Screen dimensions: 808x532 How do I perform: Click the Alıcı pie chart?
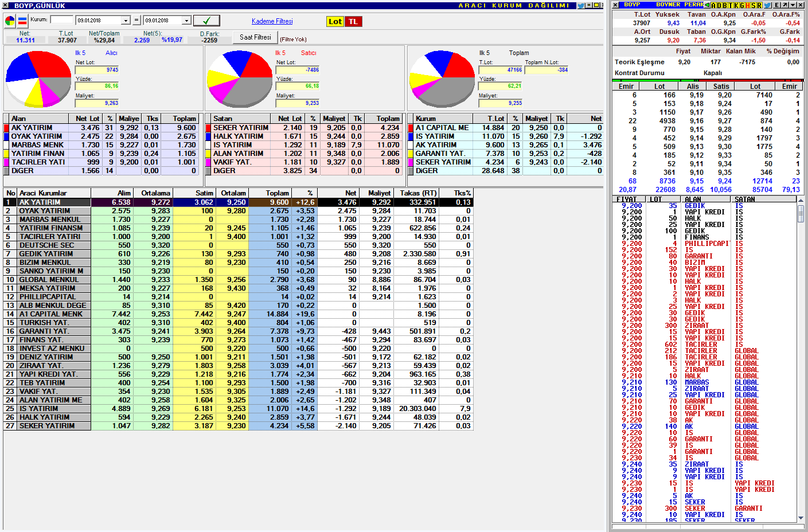coord(38,79)
